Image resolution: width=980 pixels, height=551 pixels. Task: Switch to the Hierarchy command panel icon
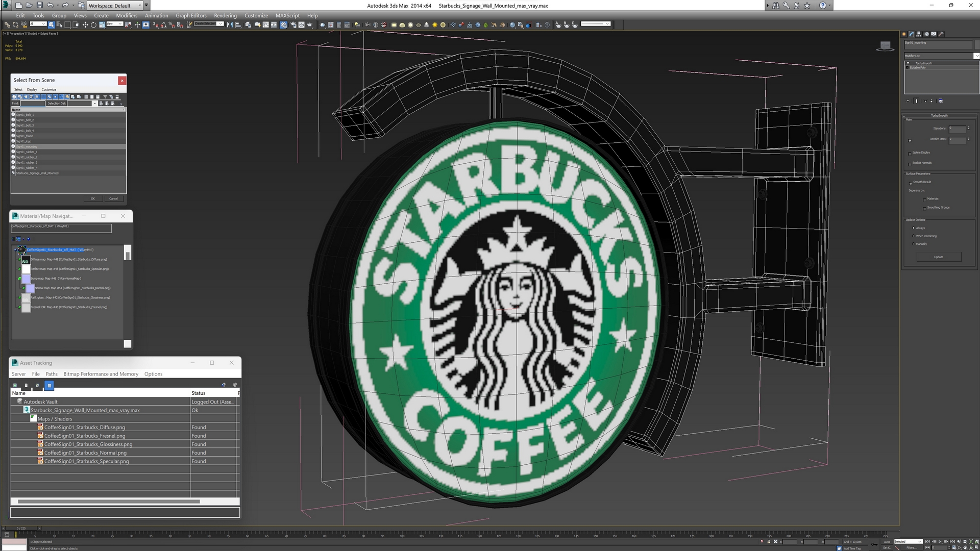click(x=919, y=34)
